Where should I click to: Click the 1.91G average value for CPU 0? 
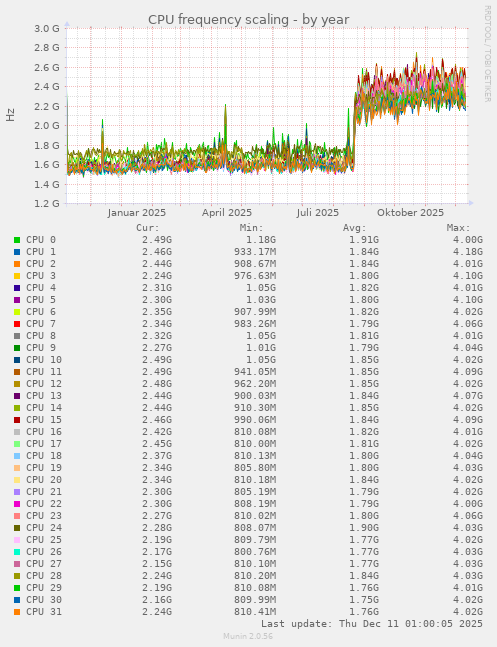tap(364, 240)
